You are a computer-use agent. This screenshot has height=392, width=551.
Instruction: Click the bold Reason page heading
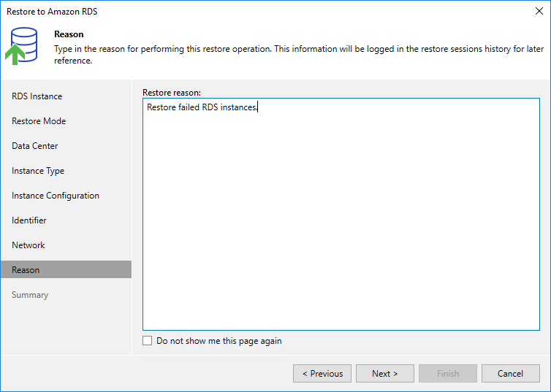click(69, 34)
